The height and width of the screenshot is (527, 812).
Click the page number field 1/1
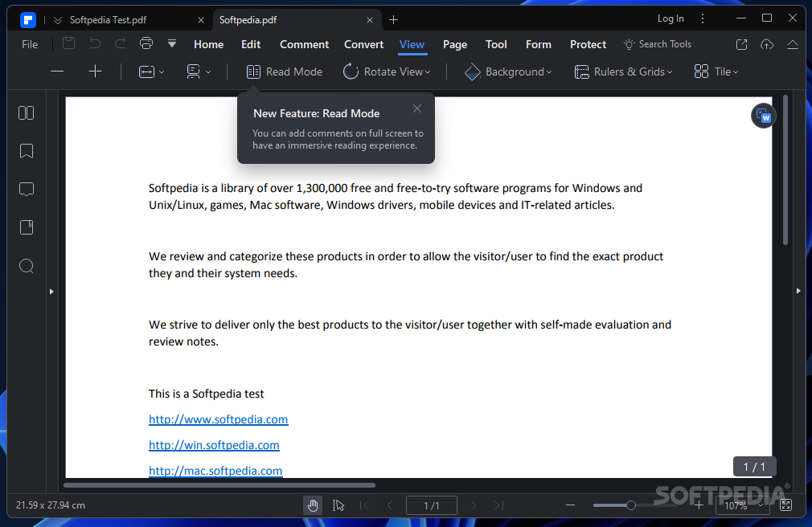tap(432, 505)
